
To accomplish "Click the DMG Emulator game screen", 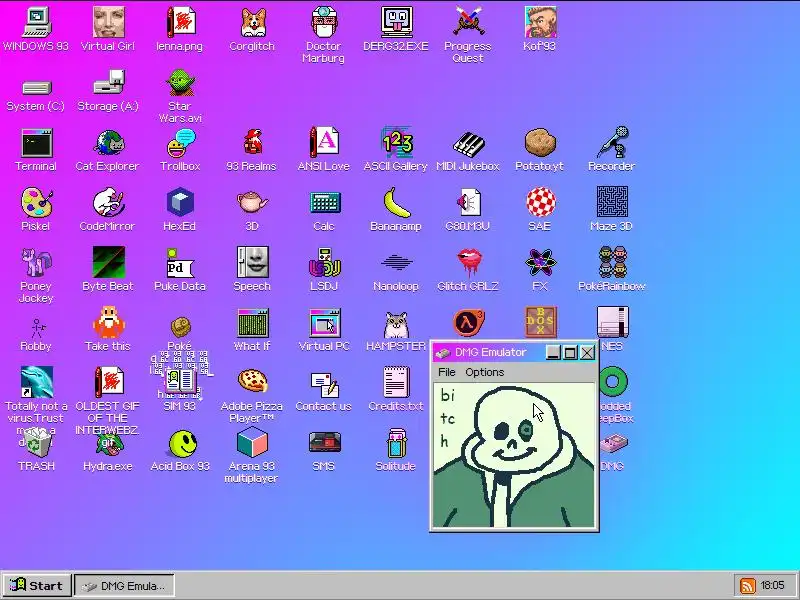I will point(513,455).
